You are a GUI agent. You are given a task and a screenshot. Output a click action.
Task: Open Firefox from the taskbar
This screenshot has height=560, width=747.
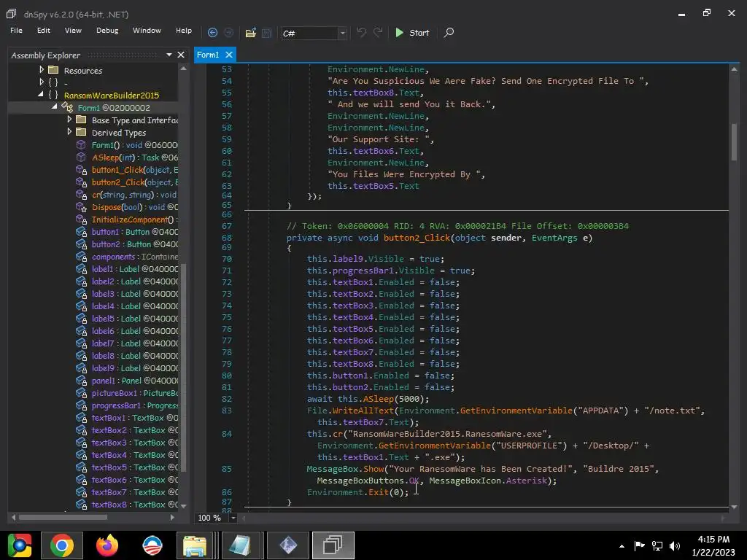(x=107, y=545)
